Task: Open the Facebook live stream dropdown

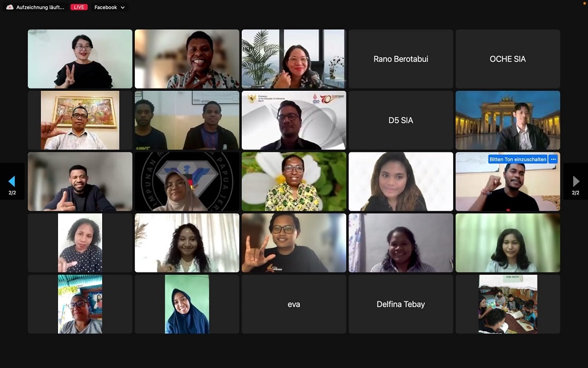Action: click(109, 7)
